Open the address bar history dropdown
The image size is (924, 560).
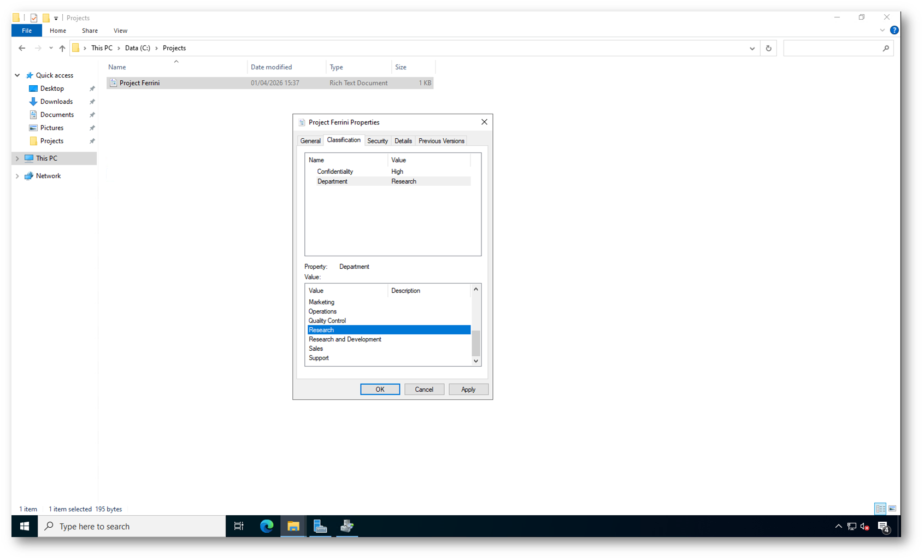[x=752, y=48]
